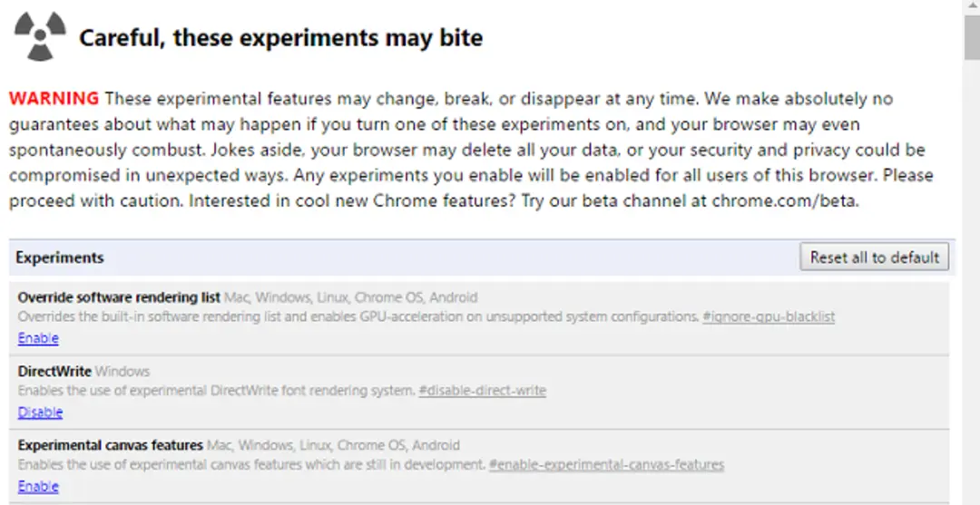Enable Experimental canvas features
Screen dimensions: 980x505
click(38, 486)
